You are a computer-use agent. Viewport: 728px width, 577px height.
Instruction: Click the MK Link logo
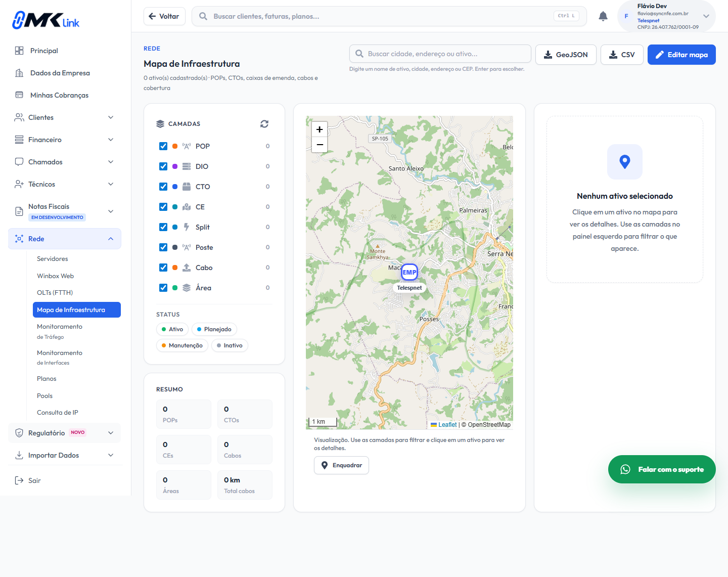46,20
